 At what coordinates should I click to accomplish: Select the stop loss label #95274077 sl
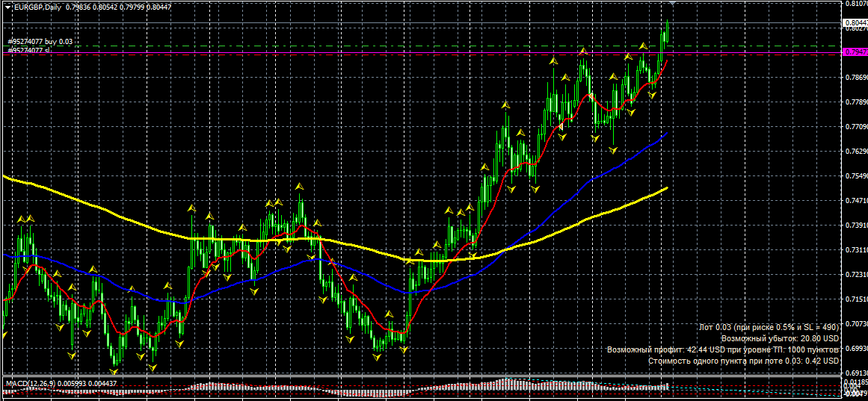coord(29,50)
